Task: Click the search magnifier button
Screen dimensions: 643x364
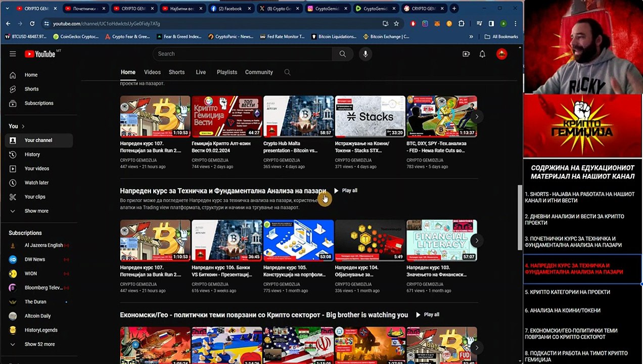Action: click(343, 54)
